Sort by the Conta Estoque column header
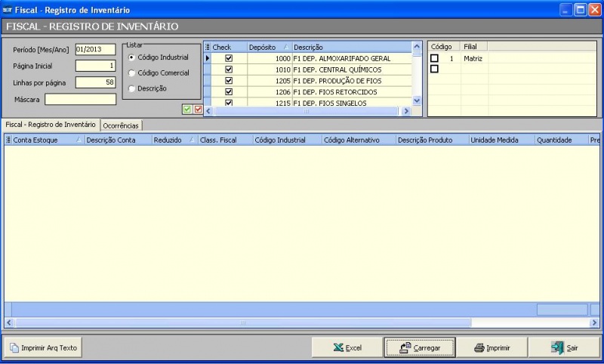The image size is (604, 364). pyautogui.click(x=42, y=140)
